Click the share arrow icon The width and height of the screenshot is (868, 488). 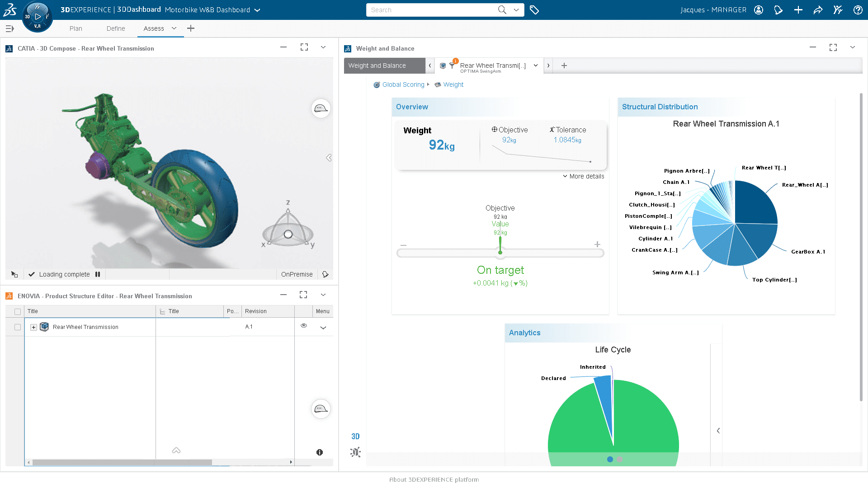coord(818,10)
